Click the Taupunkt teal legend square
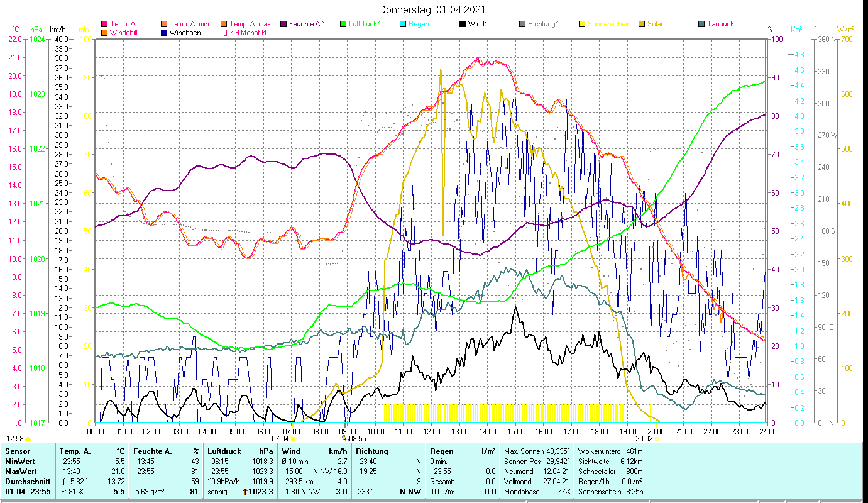 [x=701, y=25]
